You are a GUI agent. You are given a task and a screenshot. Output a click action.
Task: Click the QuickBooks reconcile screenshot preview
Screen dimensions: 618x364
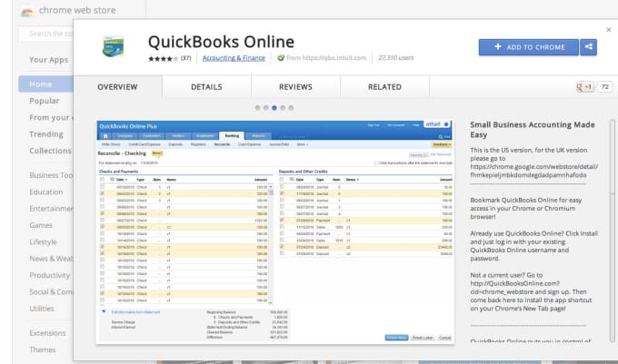(x=274, y=231)
